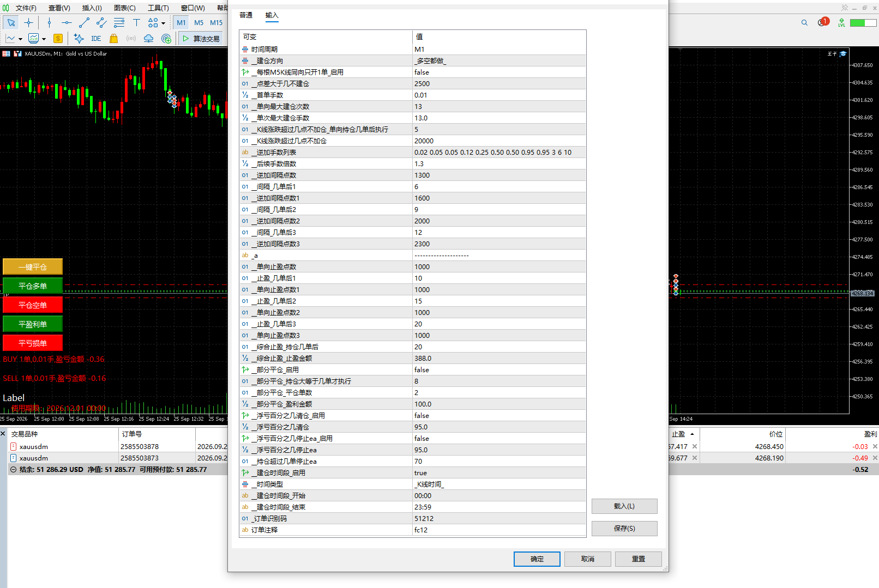
Task: Close the trade terminal panel
Action: [3, 434]
